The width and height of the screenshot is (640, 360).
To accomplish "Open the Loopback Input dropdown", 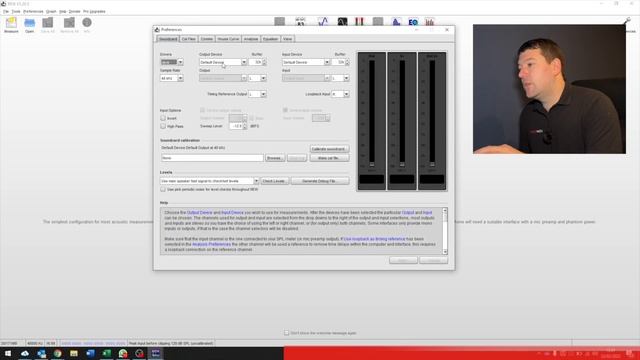I will point(340,94).
